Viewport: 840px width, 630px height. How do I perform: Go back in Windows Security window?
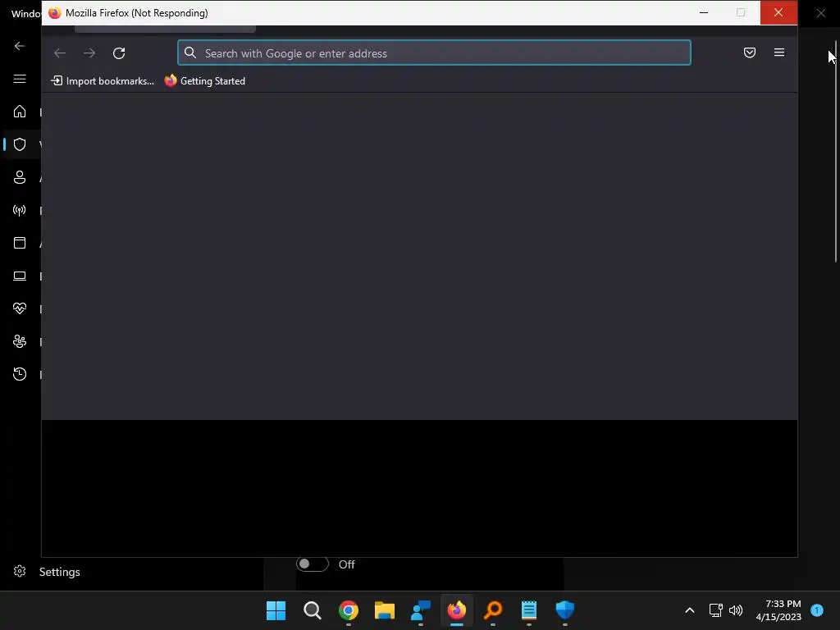[20, 46]
